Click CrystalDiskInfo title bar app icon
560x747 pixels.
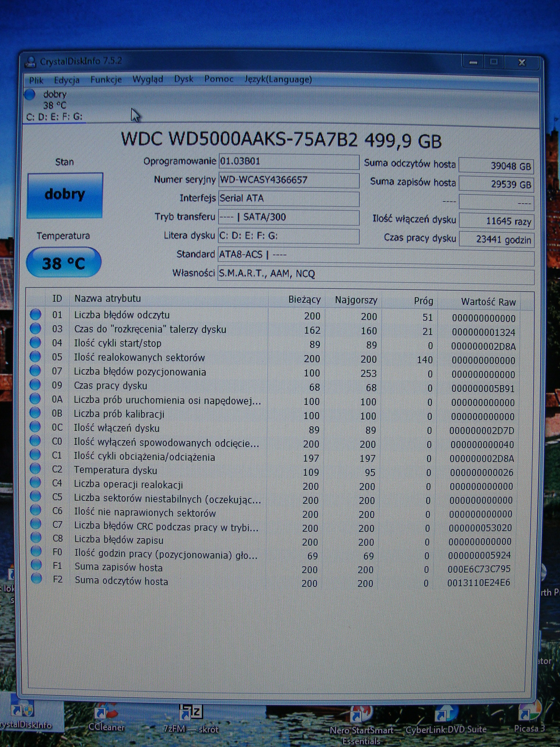click(31, 62)
